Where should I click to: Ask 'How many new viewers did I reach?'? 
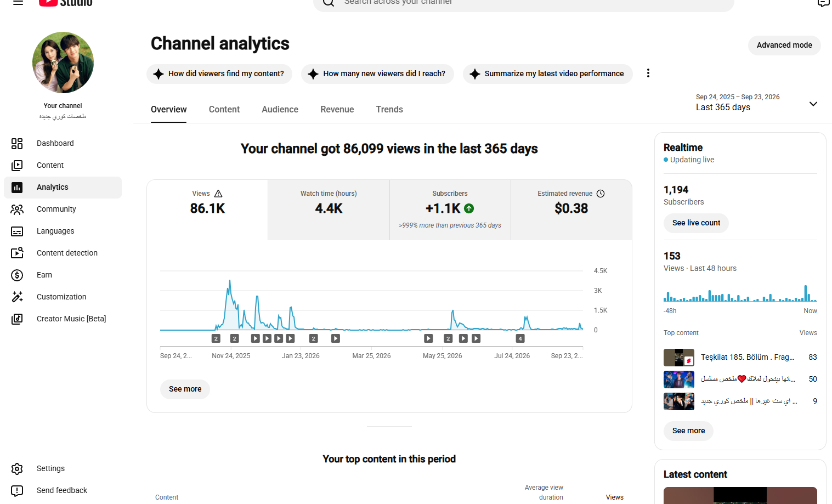coord(377,73)
